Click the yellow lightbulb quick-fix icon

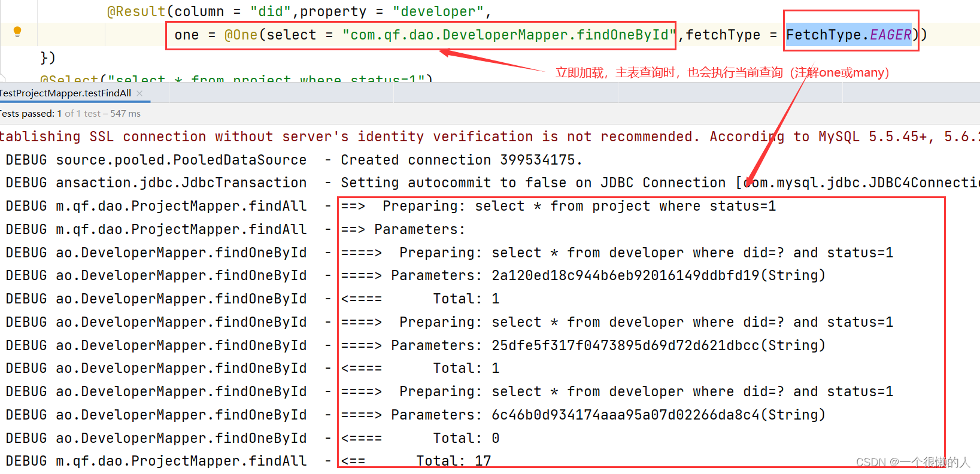point(17,32)
